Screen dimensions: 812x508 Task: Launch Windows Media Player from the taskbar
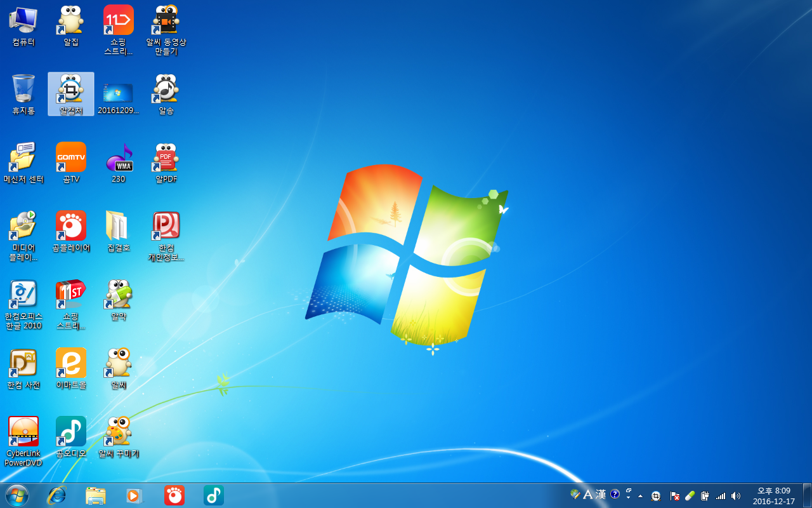(x=134, y=495)
